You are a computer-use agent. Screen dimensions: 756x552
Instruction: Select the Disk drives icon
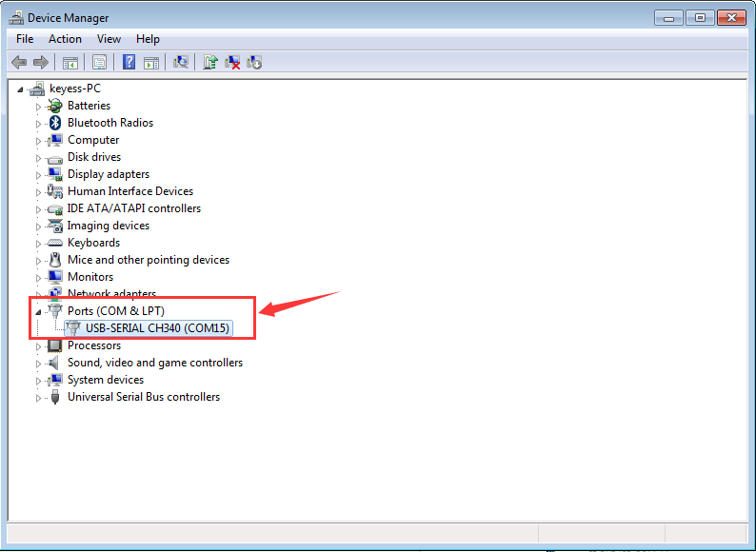55,158
